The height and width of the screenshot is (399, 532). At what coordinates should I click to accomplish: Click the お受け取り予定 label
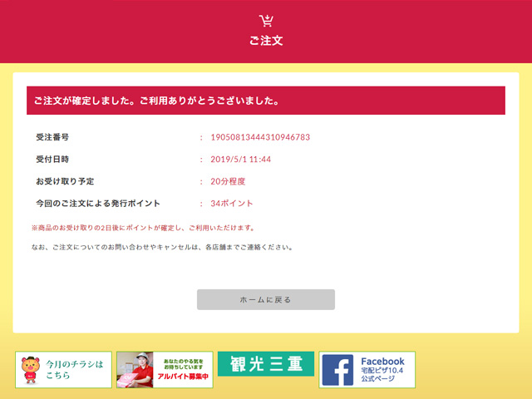coord(65,181)
